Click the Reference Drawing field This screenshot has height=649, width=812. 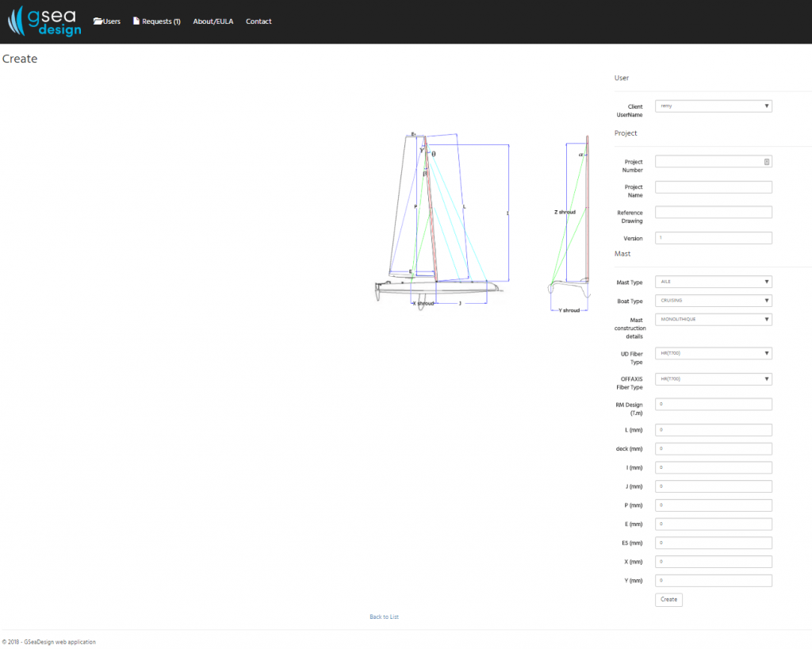[713, 213]
